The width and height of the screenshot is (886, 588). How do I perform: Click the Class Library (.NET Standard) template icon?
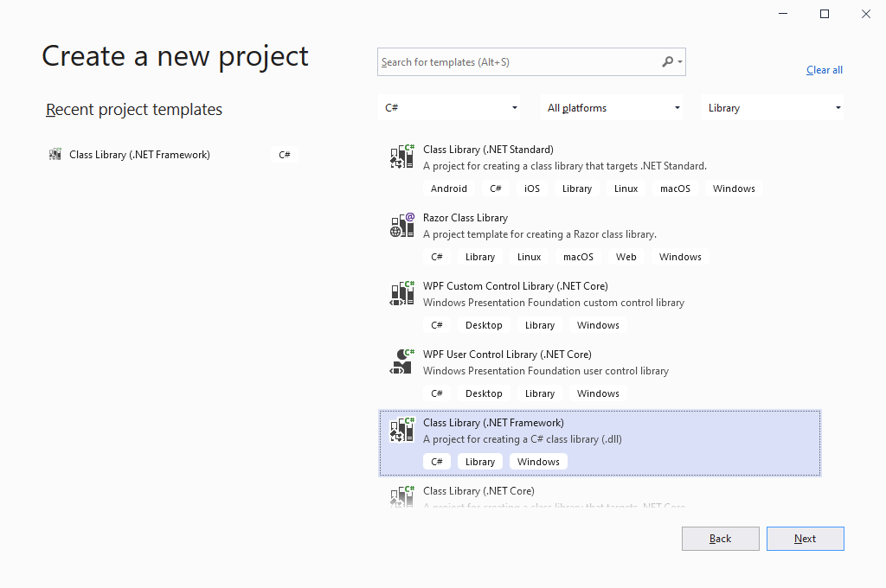click(402, 157)
